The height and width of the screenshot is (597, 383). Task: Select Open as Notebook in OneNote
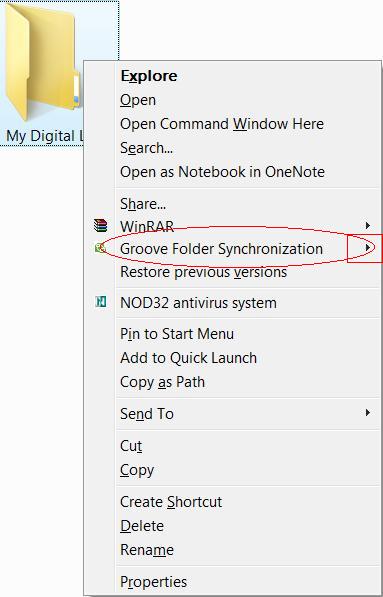tap(222, 172)
